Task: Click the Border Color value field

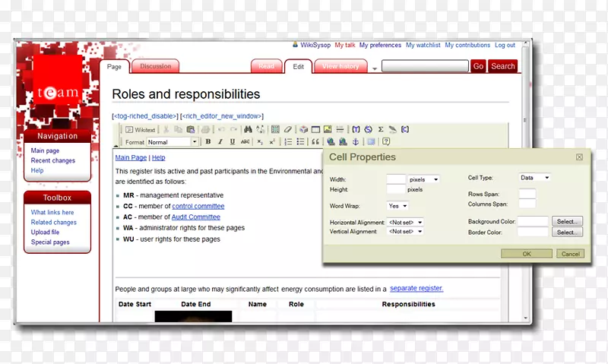Action: click(x=534, y=233)
